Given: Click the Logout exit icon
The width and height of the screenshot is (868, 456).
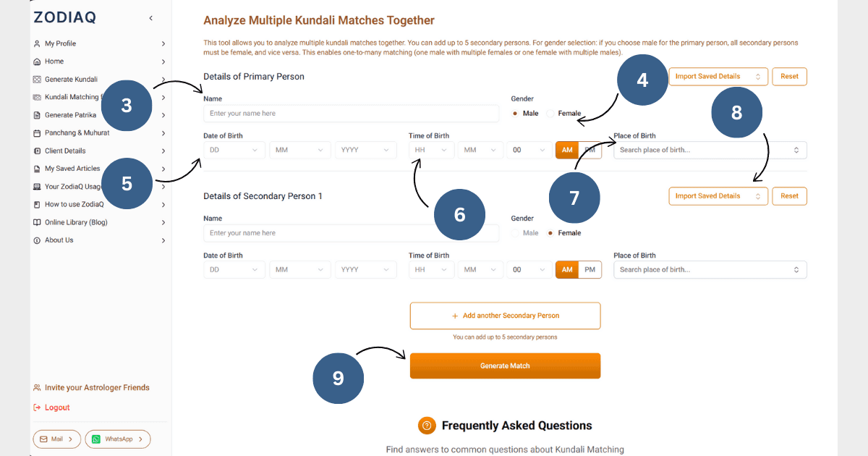Looking at the screenshot, I should pos(37,408).
